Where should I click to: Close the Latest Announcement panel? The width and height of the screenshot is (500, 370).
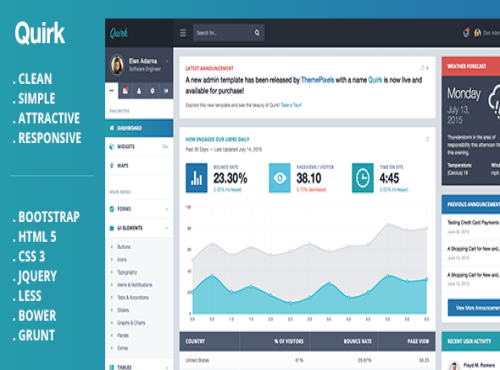tap(428, 68)
